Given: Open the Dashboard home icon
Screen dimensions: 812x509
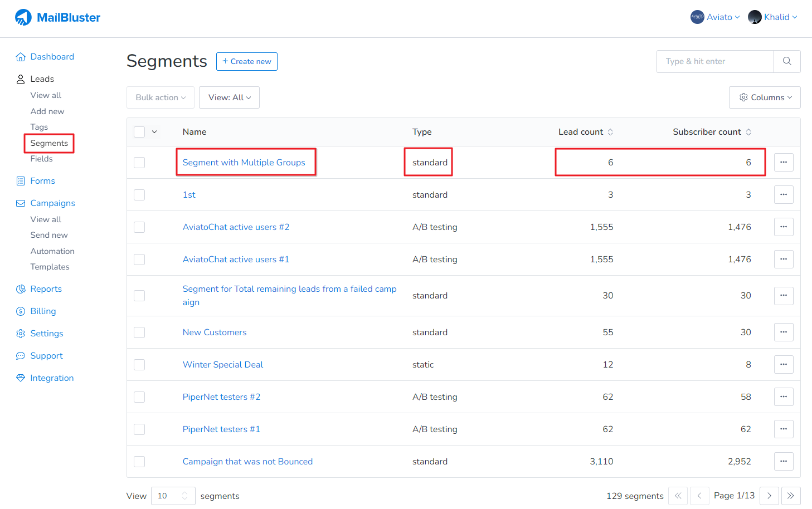Looking at the screenshot, I should click(21, 57).
